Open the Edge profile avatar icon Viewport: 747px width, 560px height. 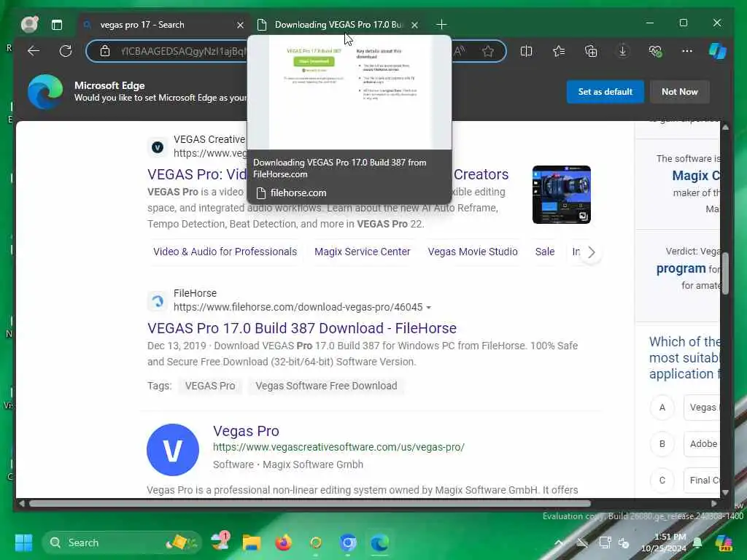(29, 24)
